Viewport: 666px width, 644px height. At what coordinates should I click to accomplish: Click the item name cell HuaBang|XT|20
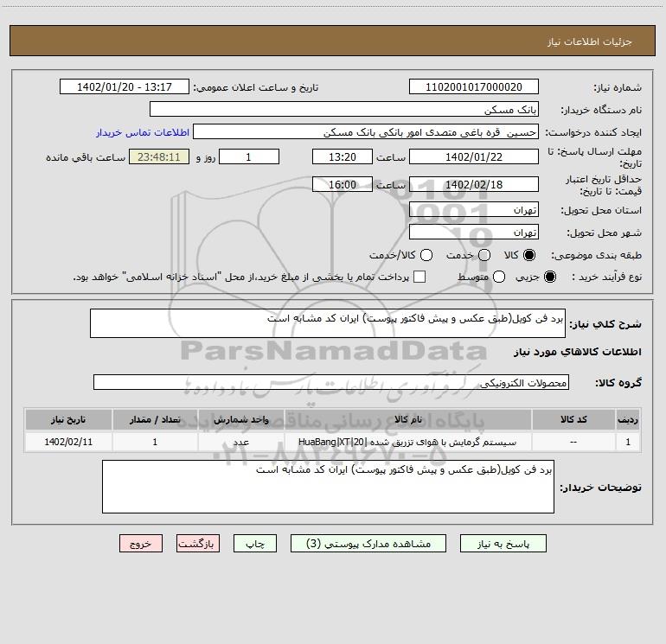tap(407, 442)
